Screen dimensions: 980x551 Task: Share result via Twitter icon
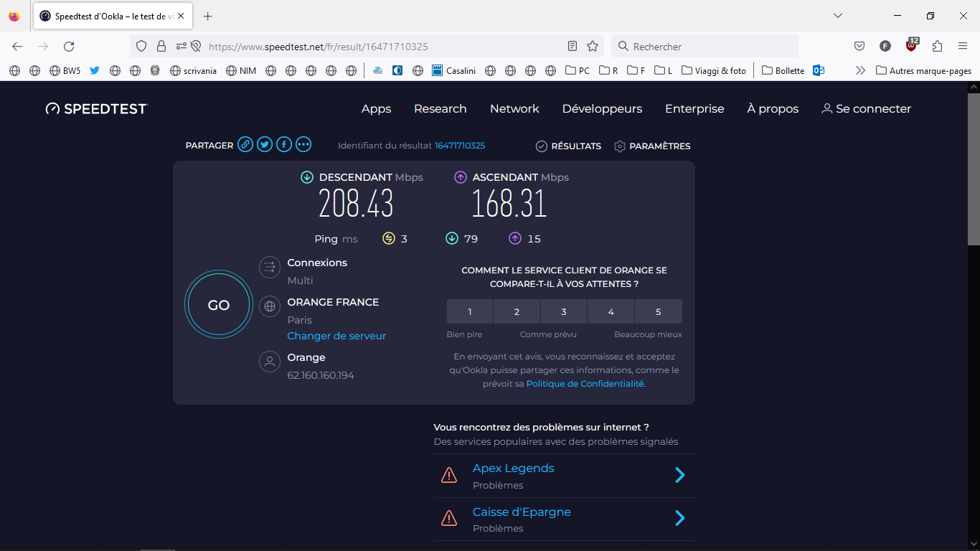click(265, 144)
